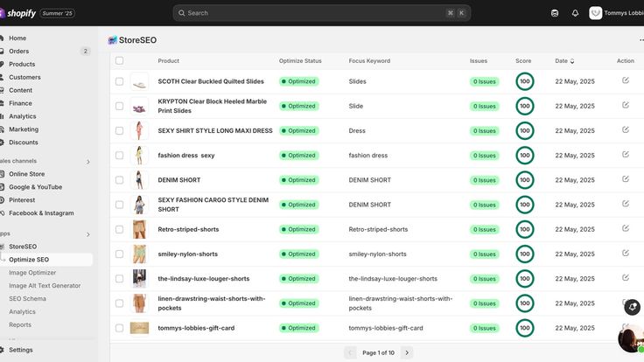Toggle the select-all products checkbox
This screenshot has height=362, width=644.
tap(119, 60)
